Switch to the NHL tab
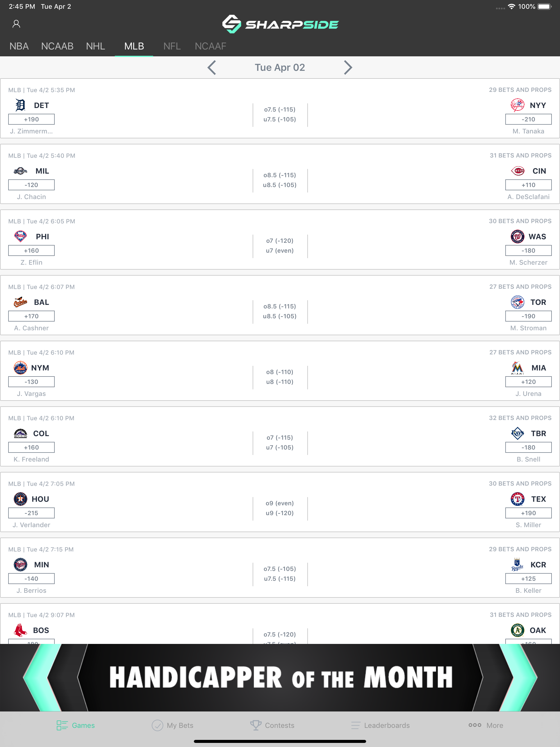Screen dimensions: 560x747 [96, 46]
